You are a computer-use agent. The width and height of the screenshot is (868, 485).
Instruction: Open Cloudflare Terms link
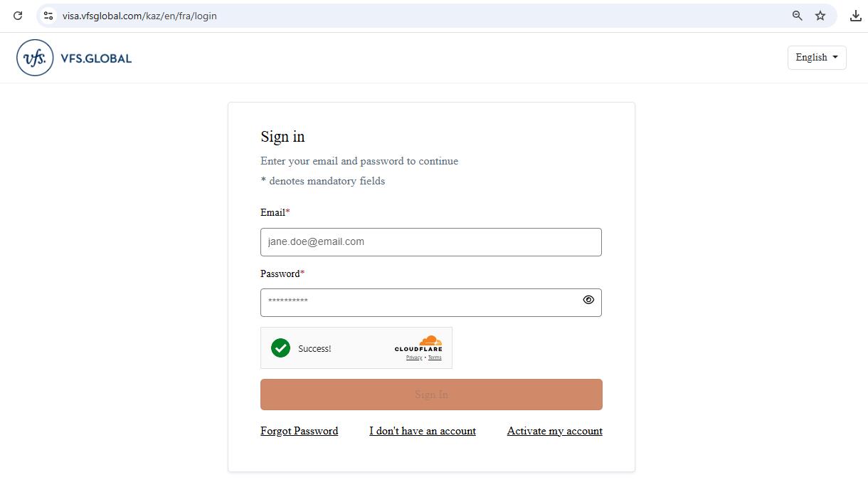click(x=435, y=358)
